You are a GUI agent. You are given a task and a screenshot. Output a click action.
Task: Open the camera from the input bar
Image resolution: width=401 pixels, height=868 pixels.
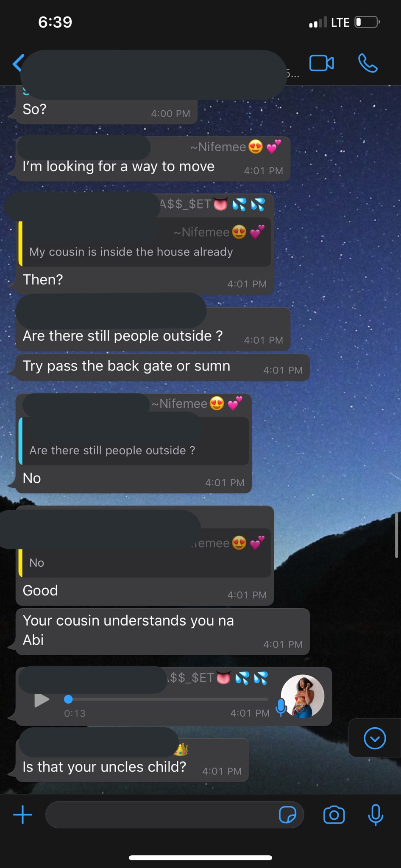[x=334, y=815]
